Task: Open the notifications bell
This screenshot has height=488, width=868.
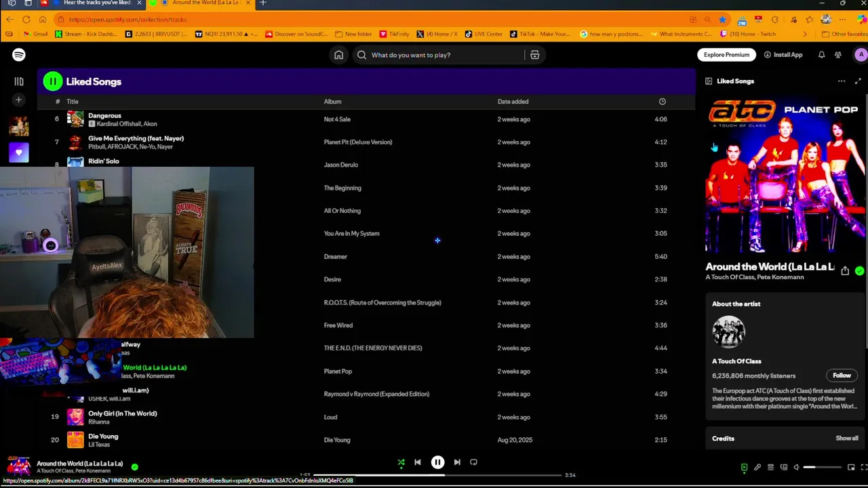Action: [x=821, y=55]
